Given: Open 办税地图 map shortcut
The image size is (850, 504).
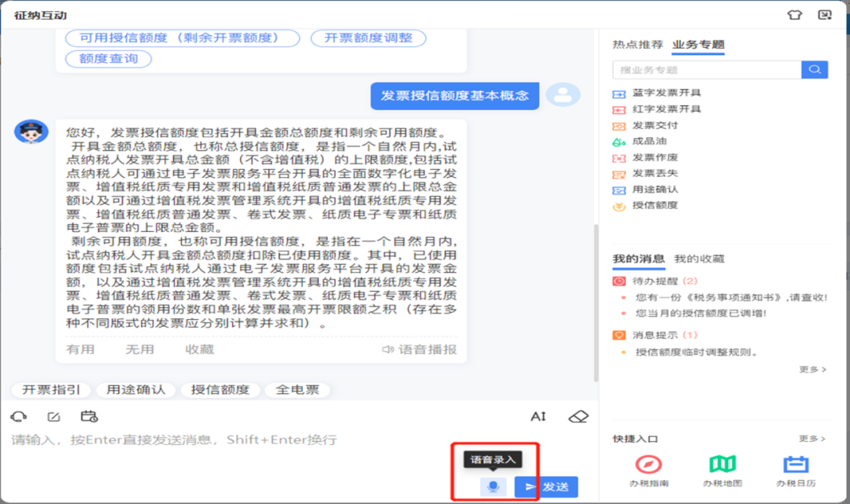Looking at the screenshot, I should pos(722,470).
